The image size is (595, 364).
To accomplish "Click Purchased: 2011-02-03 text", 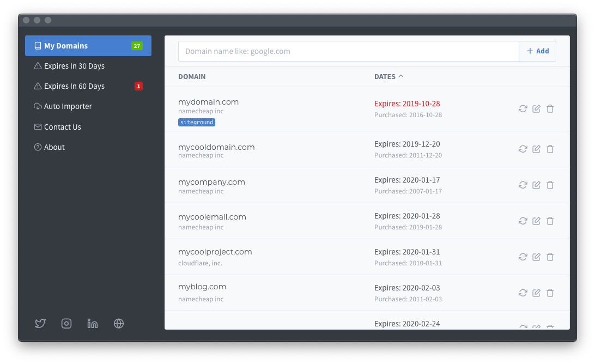I will [408, 299].
